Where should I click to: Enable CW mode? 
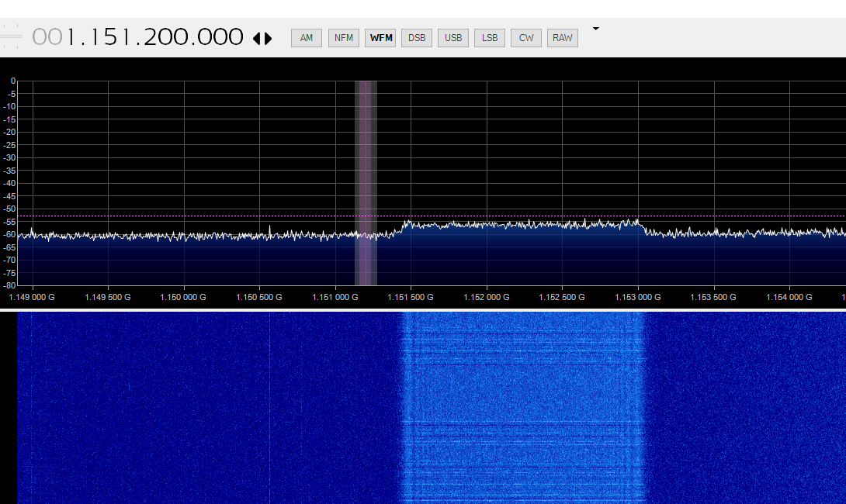(x=526, y=38)
